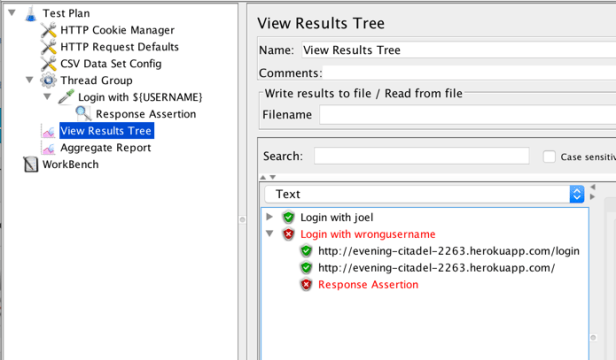Click the down arrow above results pane

[273, 177]
